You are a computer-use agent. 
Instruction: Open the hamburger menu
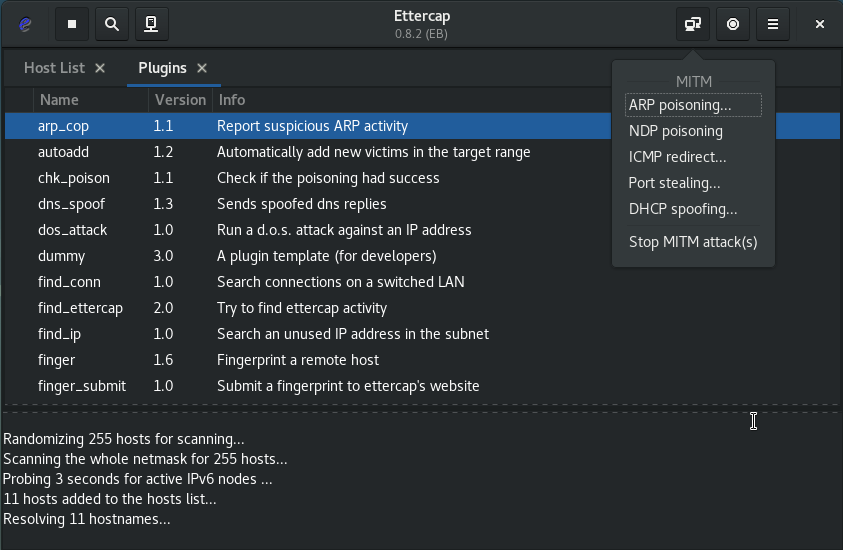[773, 24]
